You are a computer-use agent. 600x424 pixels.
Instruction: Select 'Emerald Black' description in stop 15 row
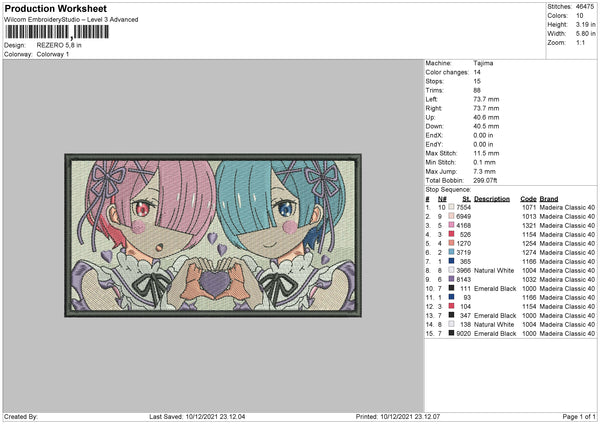[495, 334]
